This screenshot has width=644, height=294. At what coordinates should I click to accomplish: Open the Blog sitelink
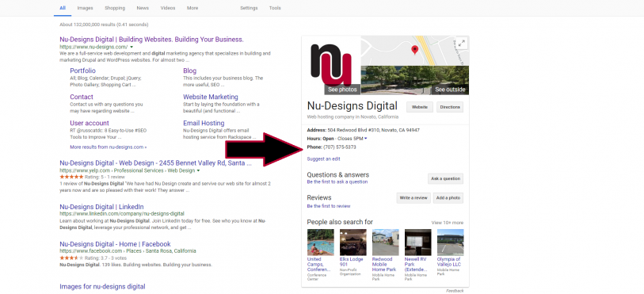[190, 71]
